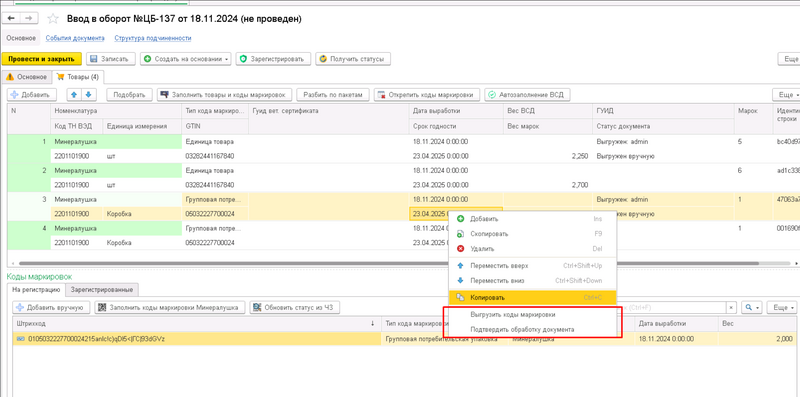The image size is (800, 397).
Task: Switch to Товары (4) tab
Action: (79, 77)
